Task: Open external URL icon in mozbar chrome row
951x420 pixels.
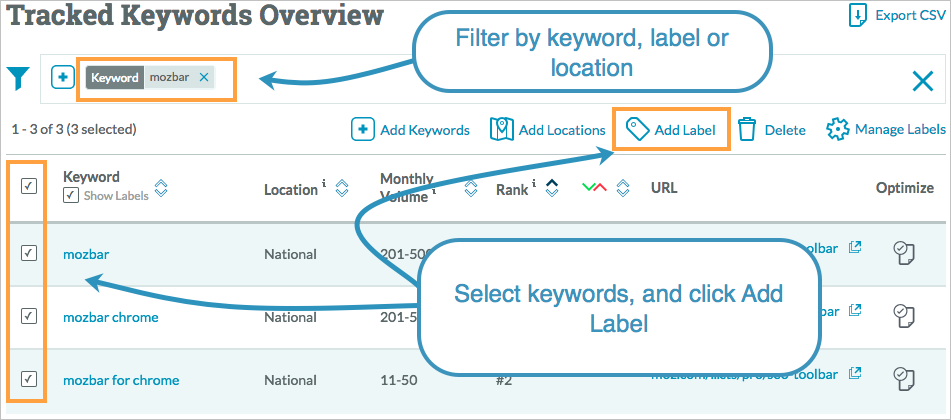Action: 855,310
